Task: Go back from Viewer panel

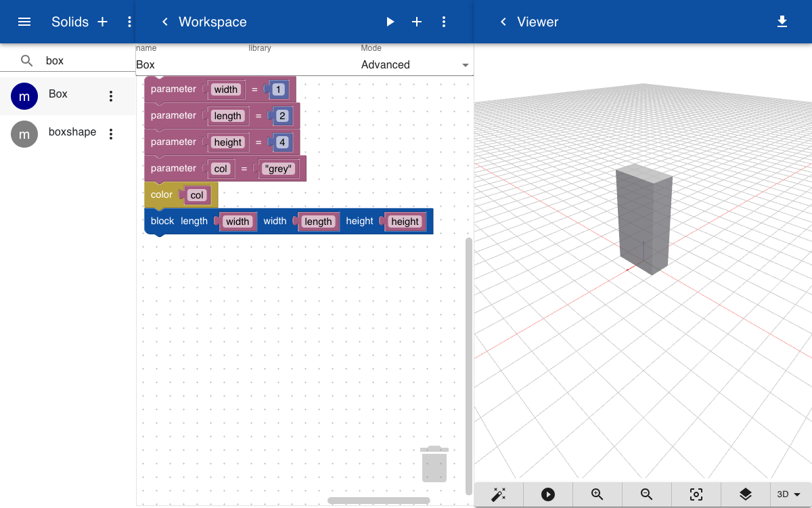Action: coord(503,22)
